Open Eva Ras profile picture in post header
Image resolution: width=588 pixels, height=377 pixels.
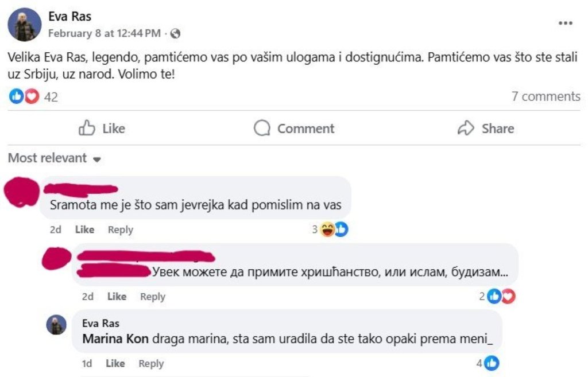[x=25, y=24]
